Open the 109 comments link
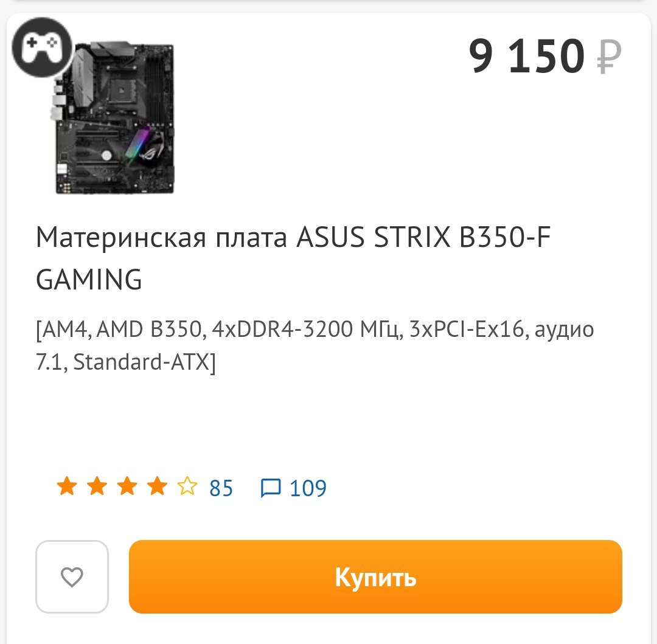This screenshot has height=644, width=657. tap(308, 488)
